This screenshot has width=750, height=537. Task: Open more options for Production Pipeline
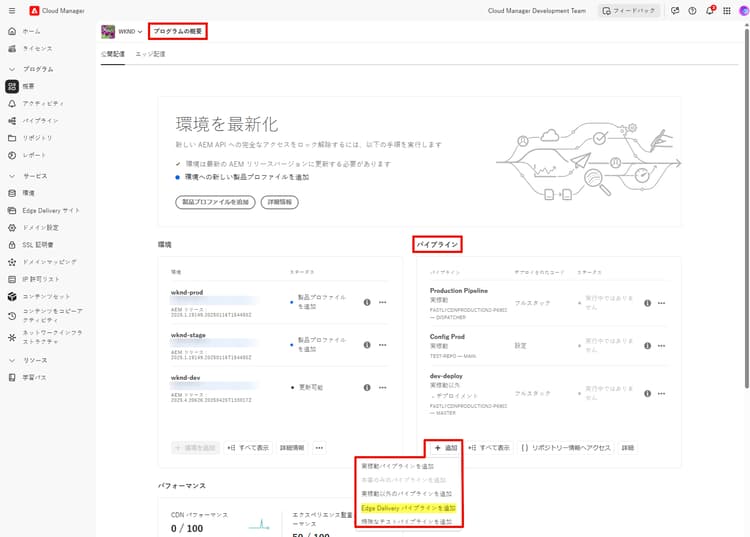coord(662,303)
